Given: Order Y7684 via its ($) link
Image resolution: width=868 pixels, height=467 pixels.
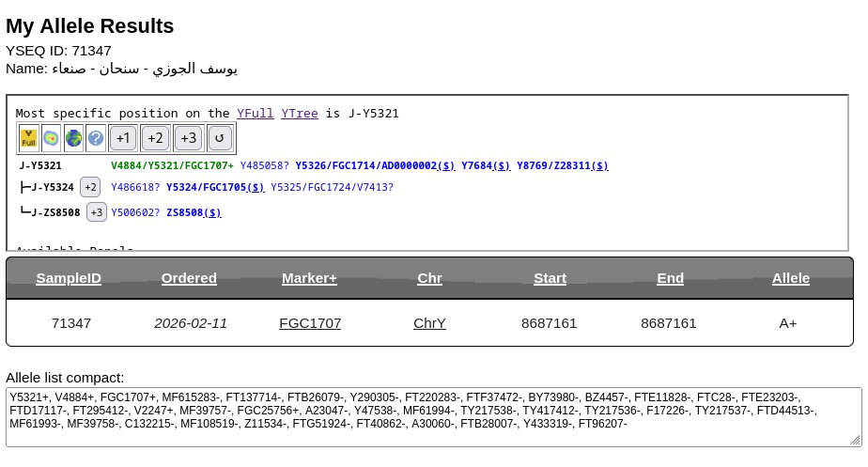Looking at the screenshot, I should (502, 165).
